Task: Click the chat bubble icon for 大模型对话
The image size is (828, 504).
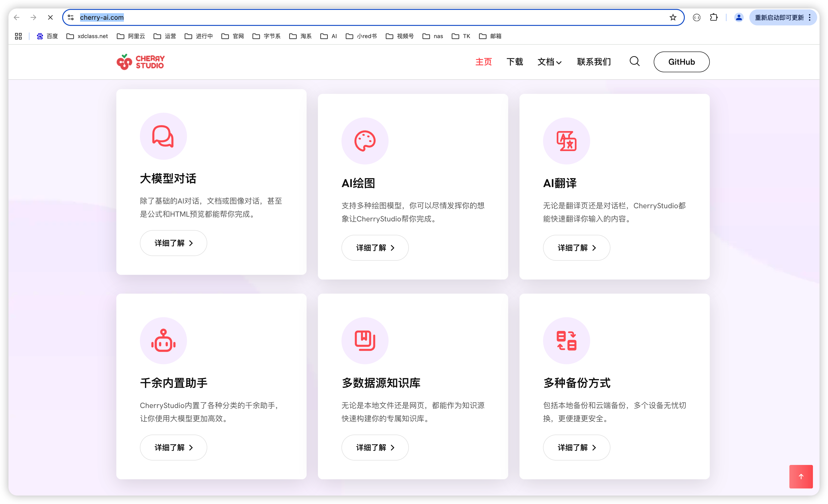Action: tap(163, 136)
